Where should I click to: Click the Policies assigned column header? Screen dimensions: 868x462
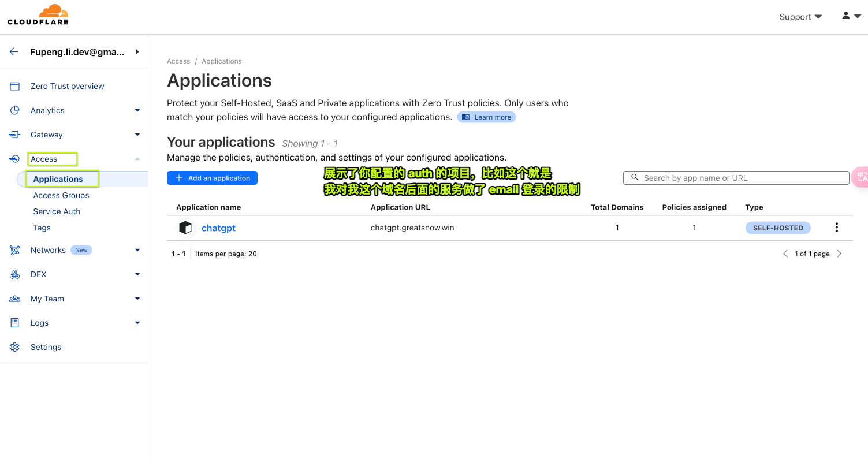(694, 207)
